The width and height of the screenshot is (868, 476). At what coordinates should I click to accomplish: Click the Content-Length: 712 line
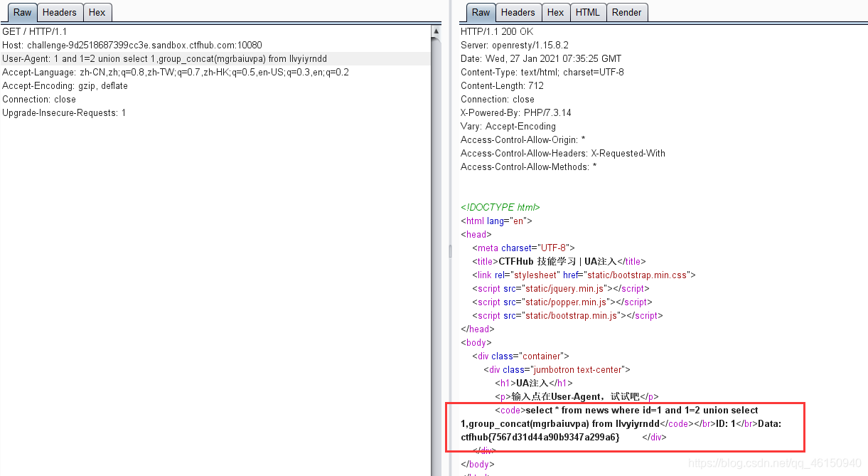point(503,85)
